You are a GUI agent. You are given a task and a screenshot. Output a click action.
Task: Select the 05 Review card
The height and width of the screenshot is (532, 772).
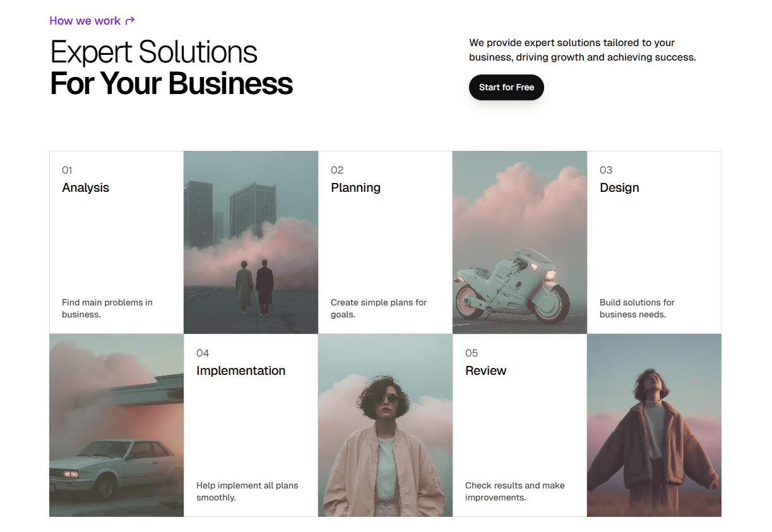pos(520,425)
